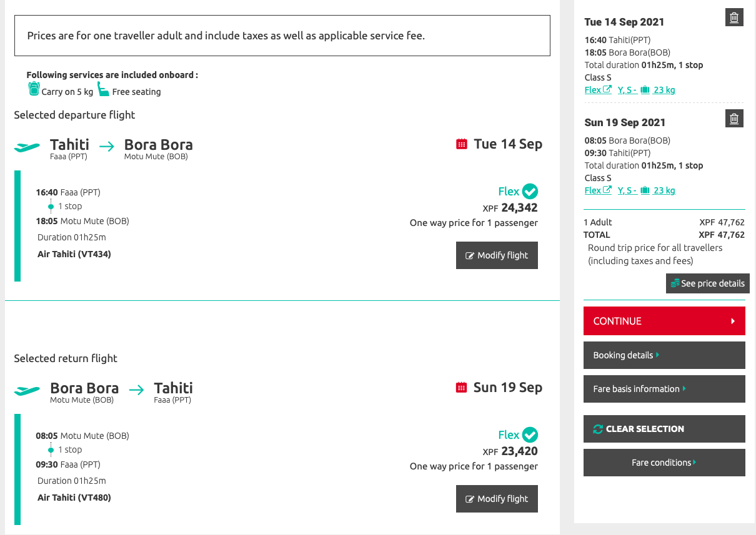
Task: Click the carry-on 5 kg backpack icon
Action: click(x=34, y=89)
